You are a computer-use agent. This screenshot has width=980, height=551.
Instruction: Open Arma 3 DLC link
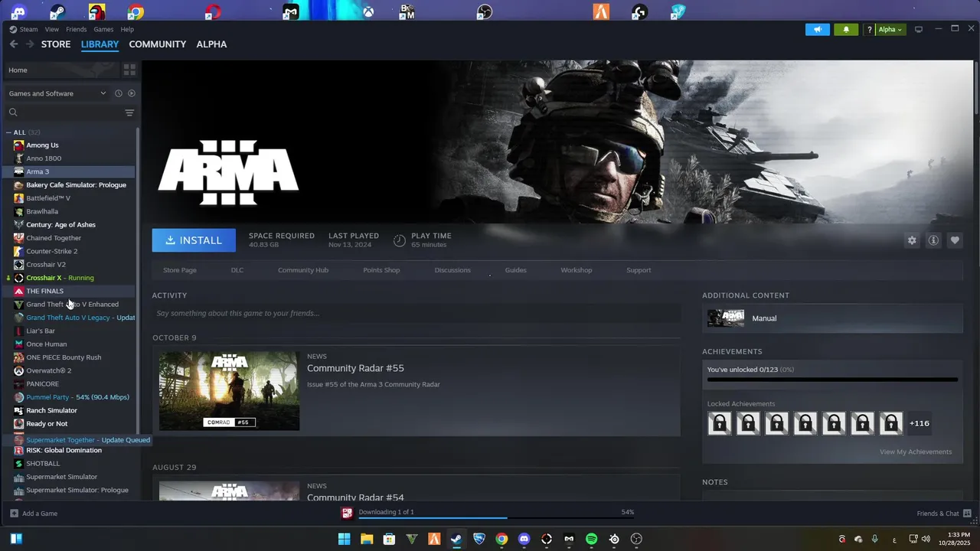click(237, 270)
